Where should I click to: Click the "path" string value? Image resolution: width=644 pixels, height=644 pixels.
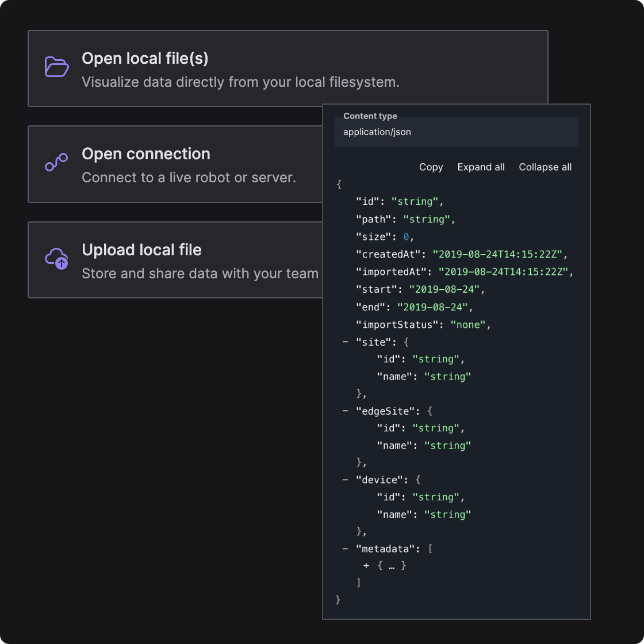pyautogui.click(x=427, y=220)
